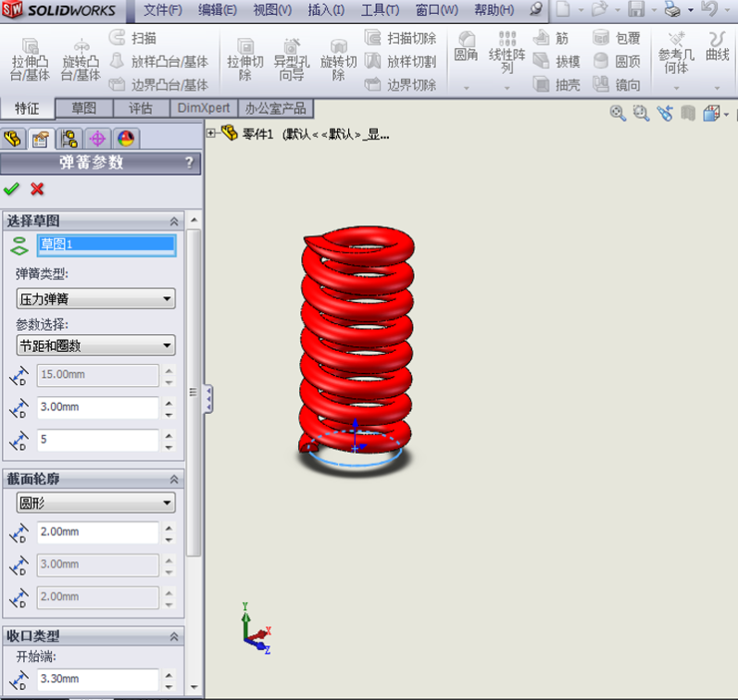
Task: Click the Undo icon
Action: coord(708,9)
